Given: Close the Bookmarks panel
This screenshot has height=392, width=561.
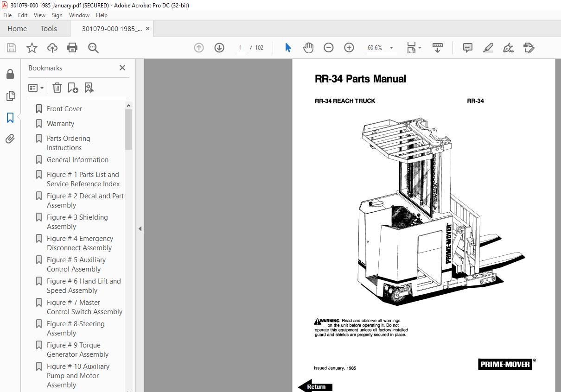Looking at the screenshot, I should click(122, 68).
